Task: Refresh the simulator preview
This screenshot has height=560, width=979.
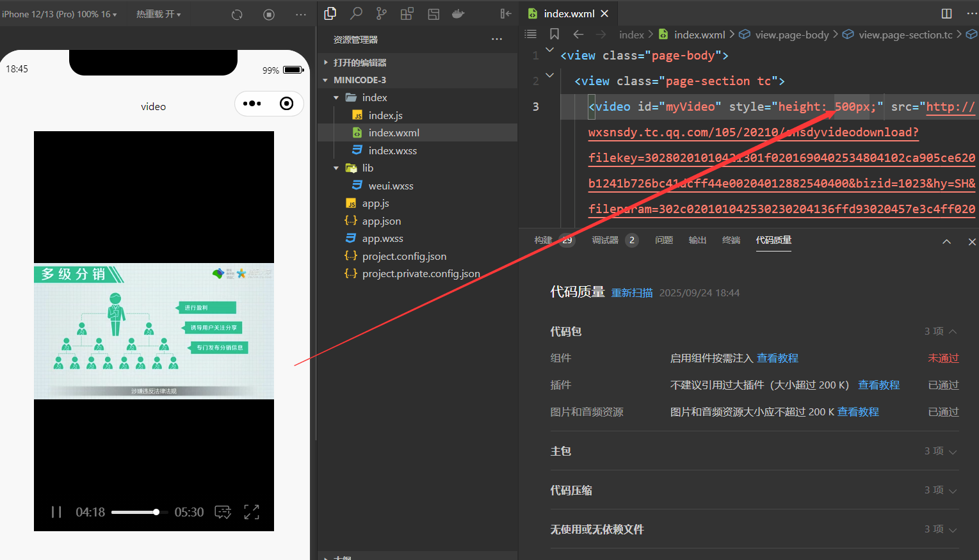Action: 237,14
